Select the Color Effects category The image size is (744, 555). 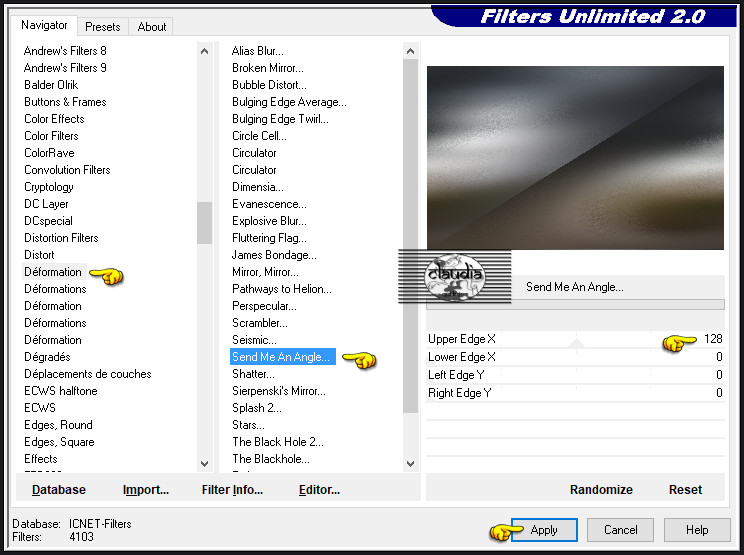tap(54, 119)
